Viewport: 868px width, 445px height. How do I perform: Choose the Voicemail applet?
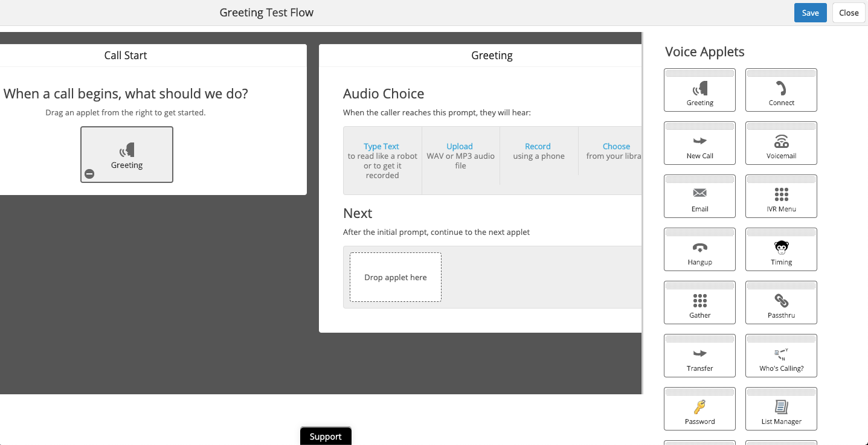[x=781, y=143]
